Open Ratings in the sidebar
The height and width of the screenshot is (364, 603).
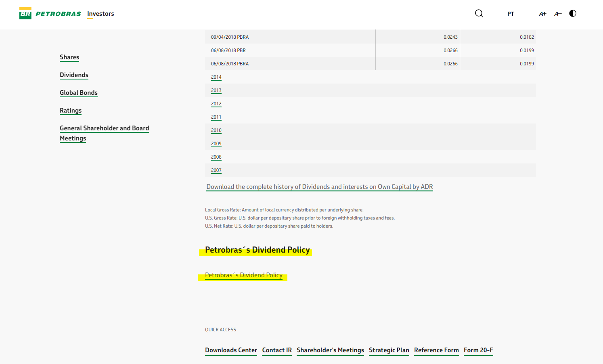[71, 111]
